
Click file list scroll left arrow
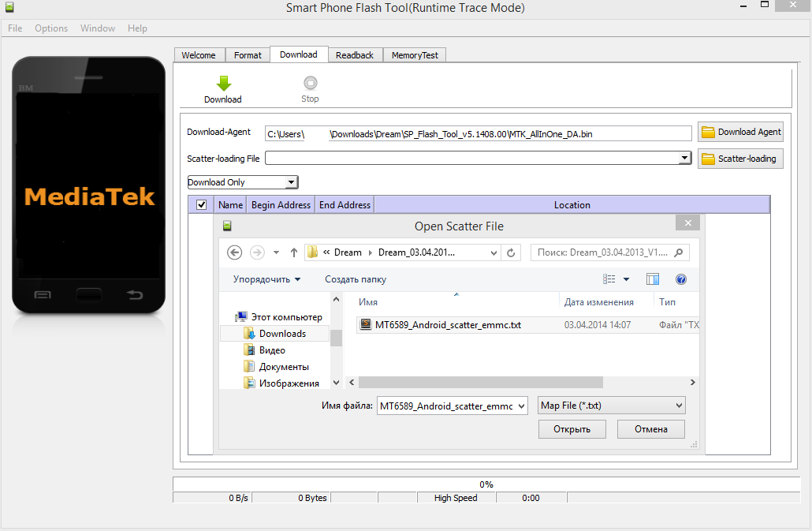tap(352, 383)
